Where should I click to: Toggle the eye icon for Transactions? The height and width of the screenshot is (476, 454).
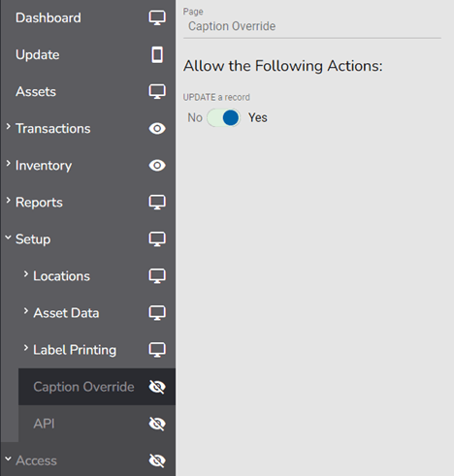157,129
